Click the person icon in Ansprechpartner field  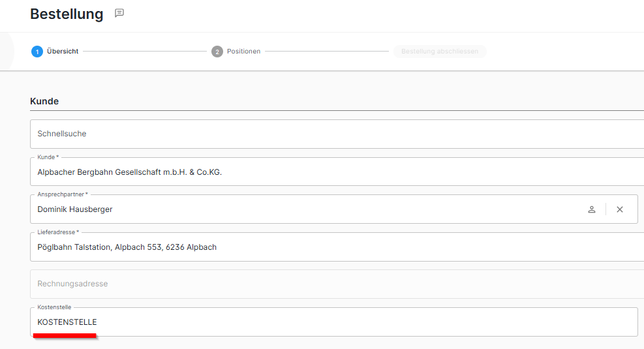pyautogui.click(x=592, y=209)
